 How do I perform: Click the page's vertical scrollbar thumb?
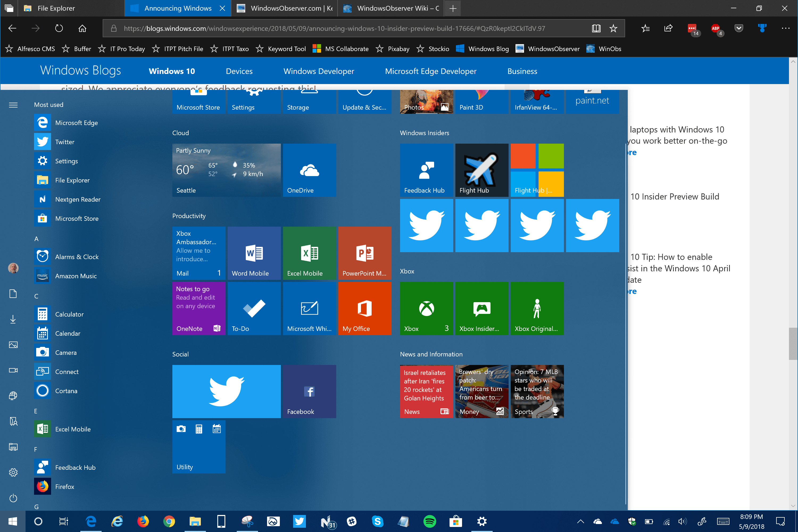coord(793,343)
